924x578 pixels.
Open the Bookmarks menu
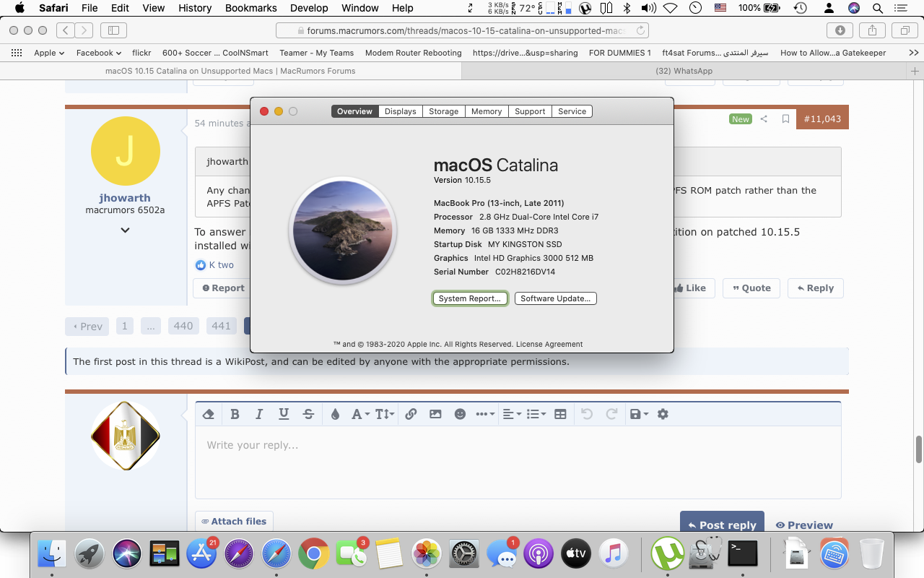click(x=250, y=8)
